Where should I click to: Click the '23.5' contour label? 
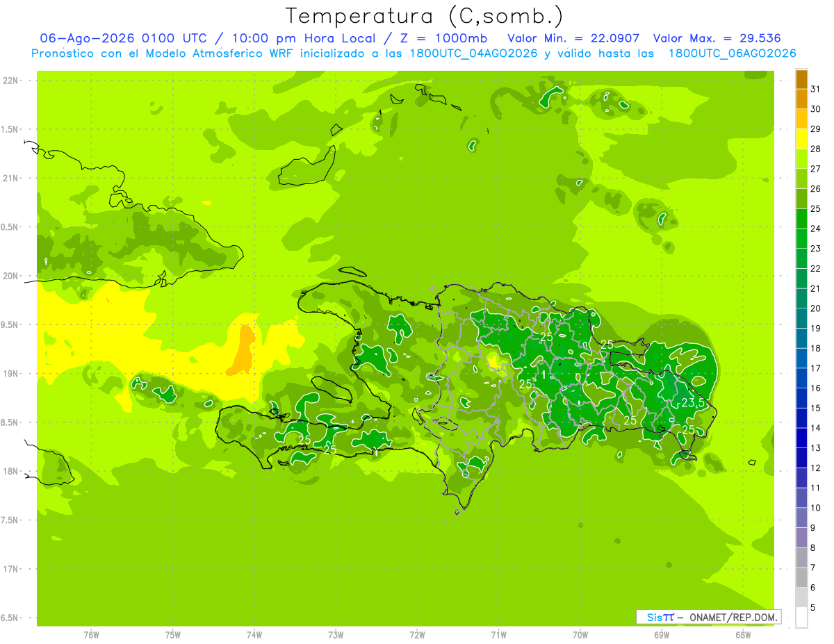click(x=694, y=403)
